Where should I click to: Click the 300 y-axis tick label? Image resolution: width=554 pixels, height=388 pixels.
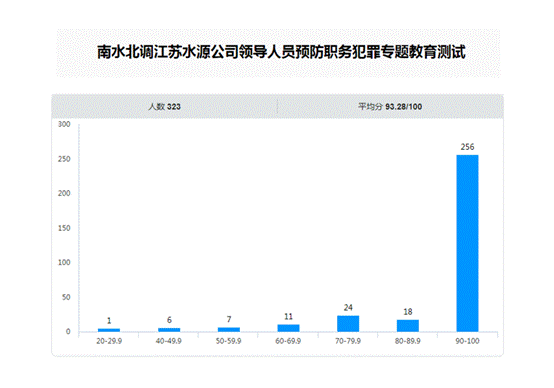pyautogui.click(x=64, y=124)
